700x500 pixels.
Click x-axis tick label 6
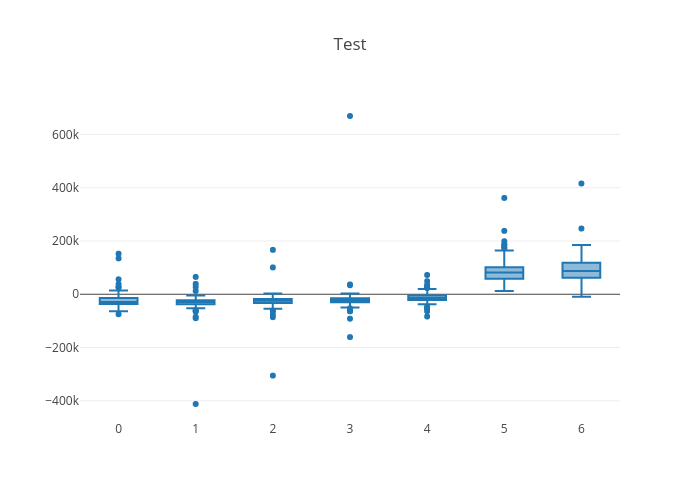pyautogui.click(x=581, y=428)
